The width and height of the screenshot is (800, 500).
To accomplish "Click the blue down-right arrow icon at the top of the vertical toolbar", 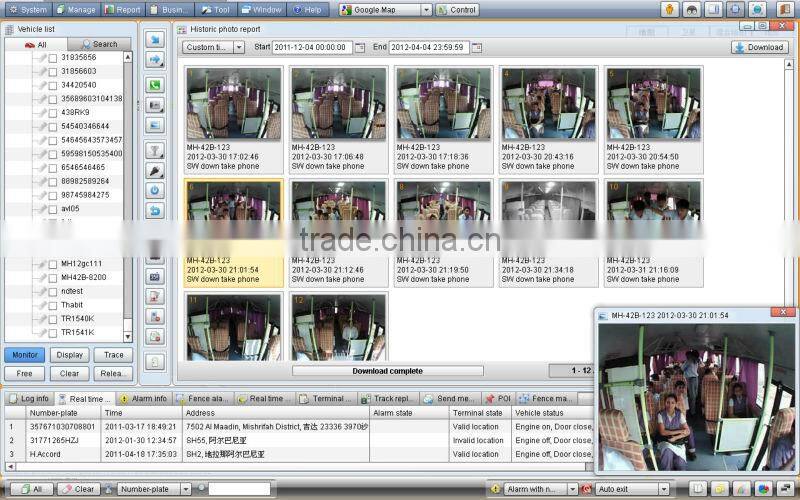I will coord(155,39).
